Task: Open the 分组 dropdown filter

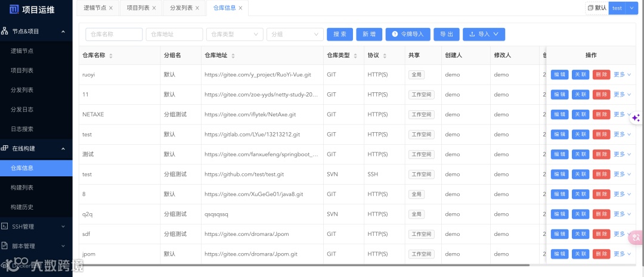Action: tap(295, 35)
